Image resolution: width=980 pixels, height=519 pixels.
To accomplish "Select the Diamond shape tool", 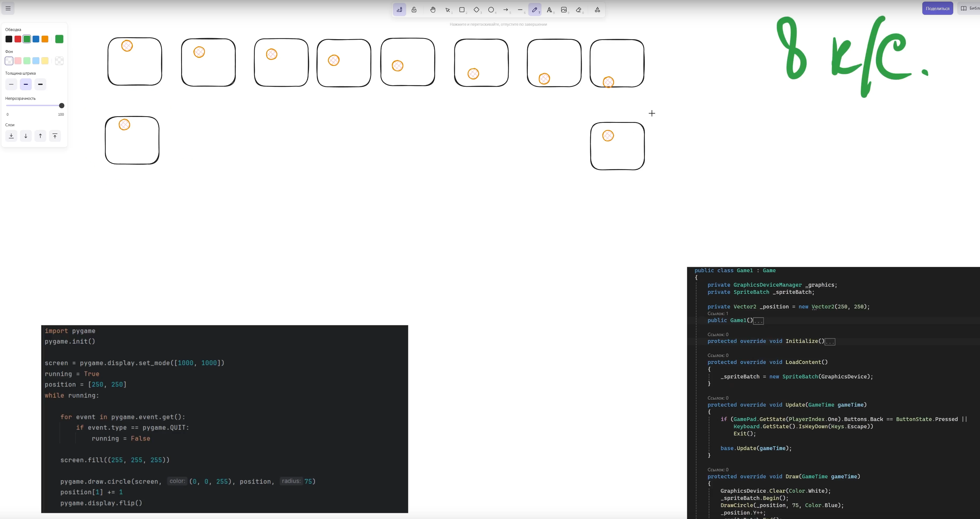I will tap(476, 10).
